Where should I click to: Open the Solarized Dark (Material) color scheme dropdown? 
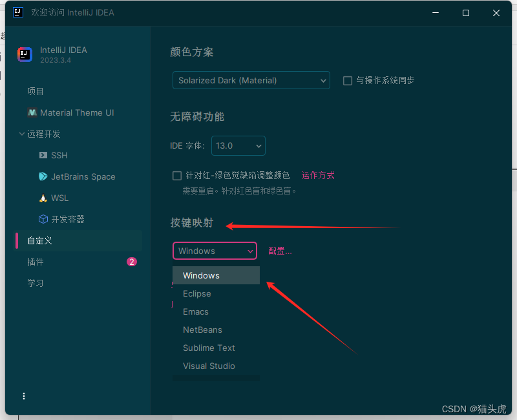click(251, 80)
